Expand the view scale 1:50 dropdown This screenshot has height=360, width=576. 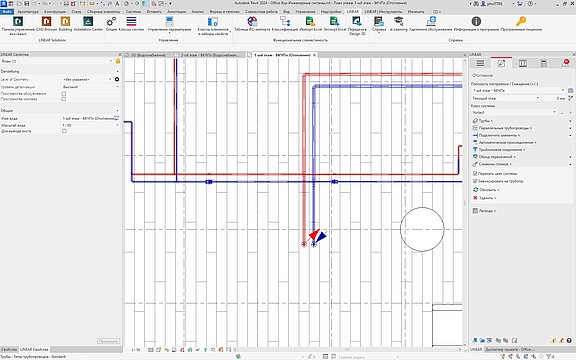coord(90,125)
